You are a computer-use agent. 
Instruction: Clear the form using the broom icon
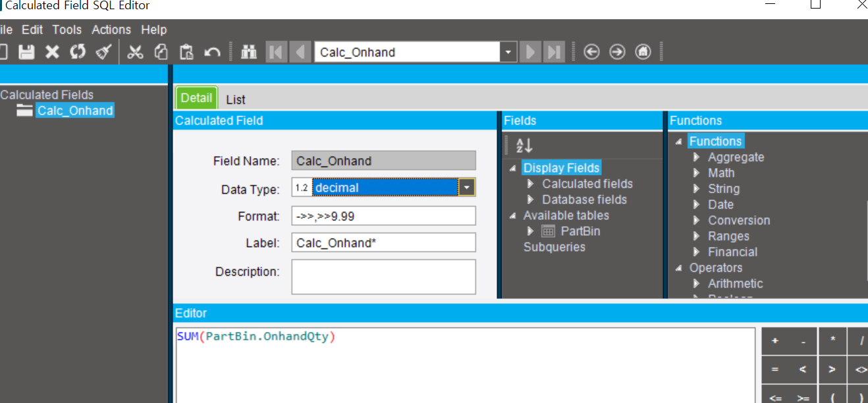pyautogui.click(x=103, y=52)
